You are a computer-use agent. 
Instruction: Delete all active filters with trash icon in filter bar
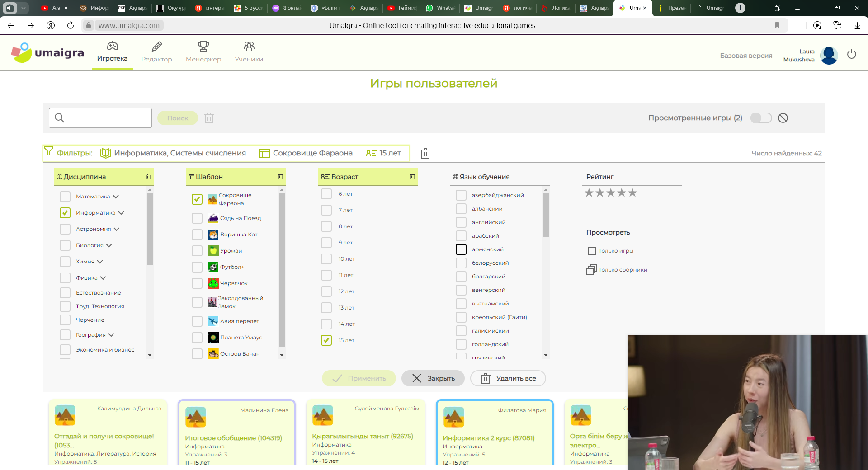[x=425, y=153]
